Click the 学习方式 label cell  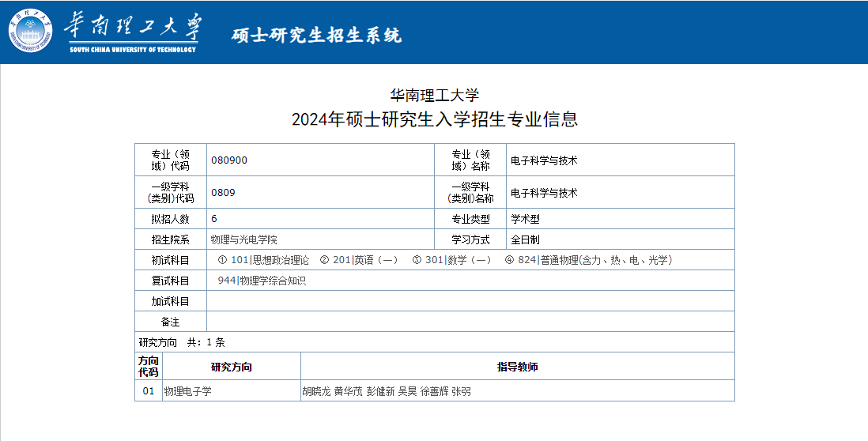[x=470, y=239]
